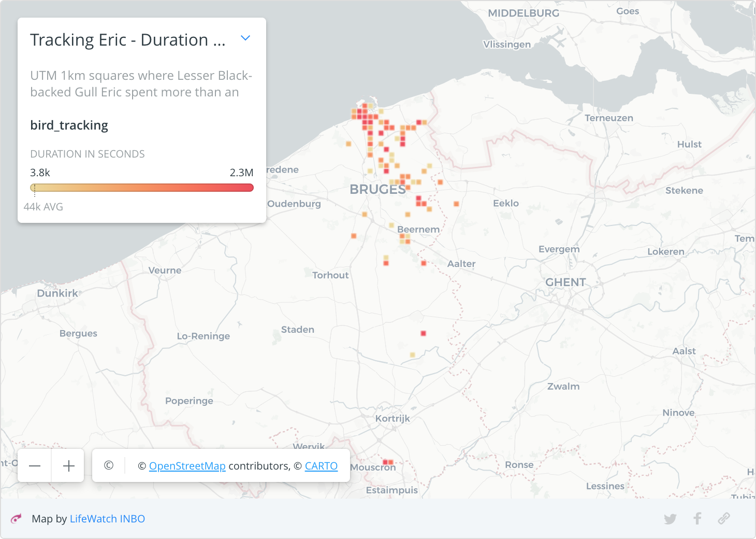Toggle the copyright attribution icon
This screenshot has width=756, height=539.
pos(109,465)
